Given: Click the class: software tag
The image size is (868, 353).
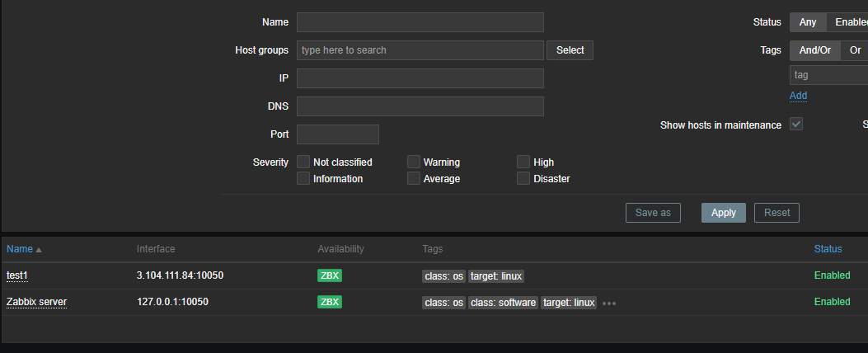Looking at the screenshot, I should point(503,303).
